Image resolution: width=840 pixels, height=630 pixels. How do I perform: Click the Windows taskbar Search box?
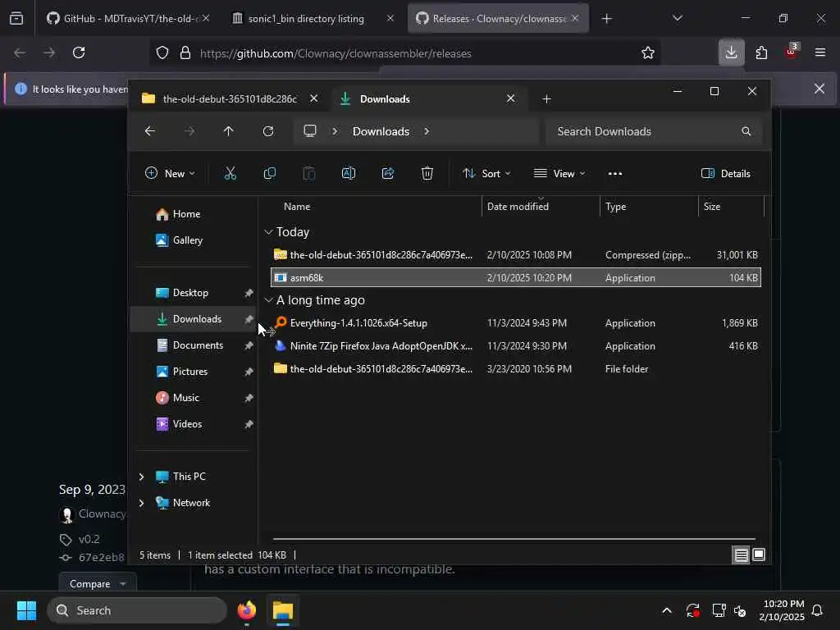[137, 610]
